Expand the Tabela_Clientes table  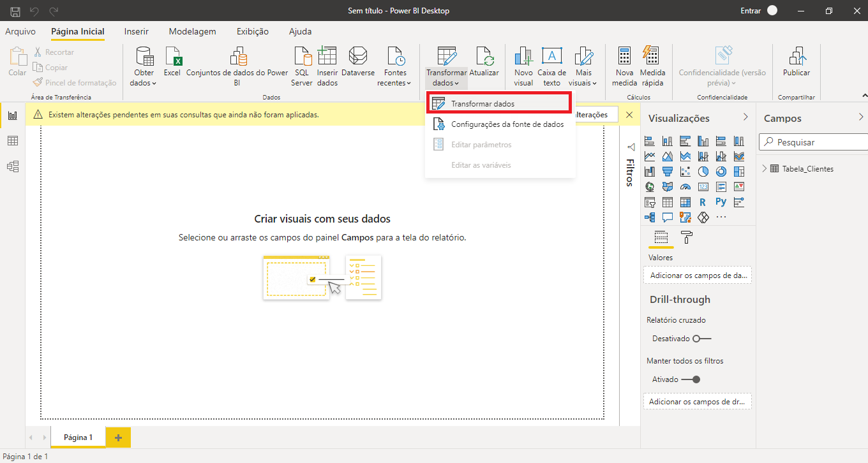point(765,169)
